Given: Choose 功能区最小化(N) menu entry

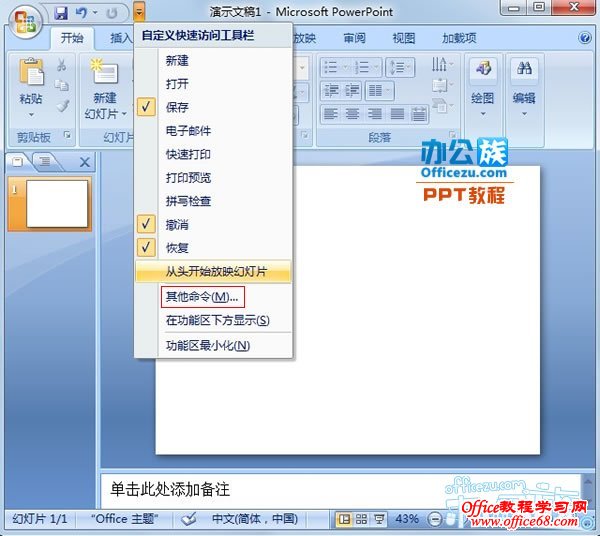Looking at the screenshot, I should click(214, 345).
